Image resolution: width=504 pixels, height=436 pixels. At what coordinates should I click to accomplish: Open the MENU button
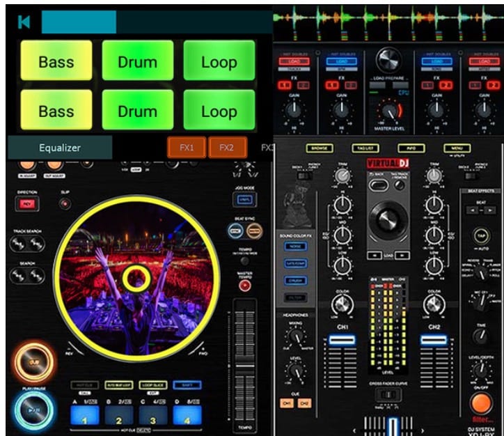coord(457,148)
